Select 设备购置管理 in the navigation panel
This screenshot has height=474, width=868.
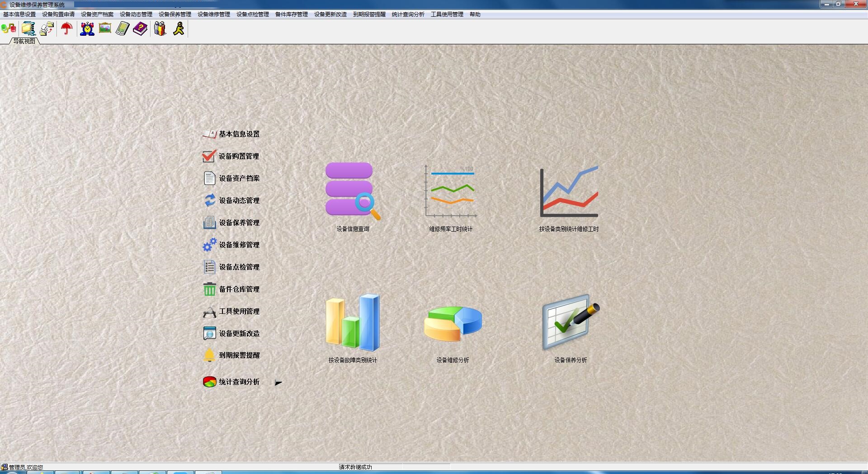tap(231, 156)
